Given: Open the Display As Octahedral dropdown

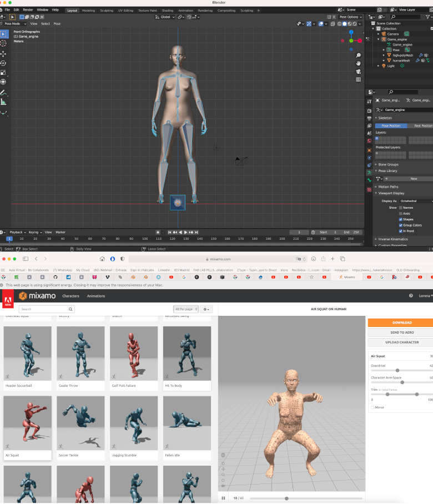Looking at the screenshot, I should tap(416, 201).
